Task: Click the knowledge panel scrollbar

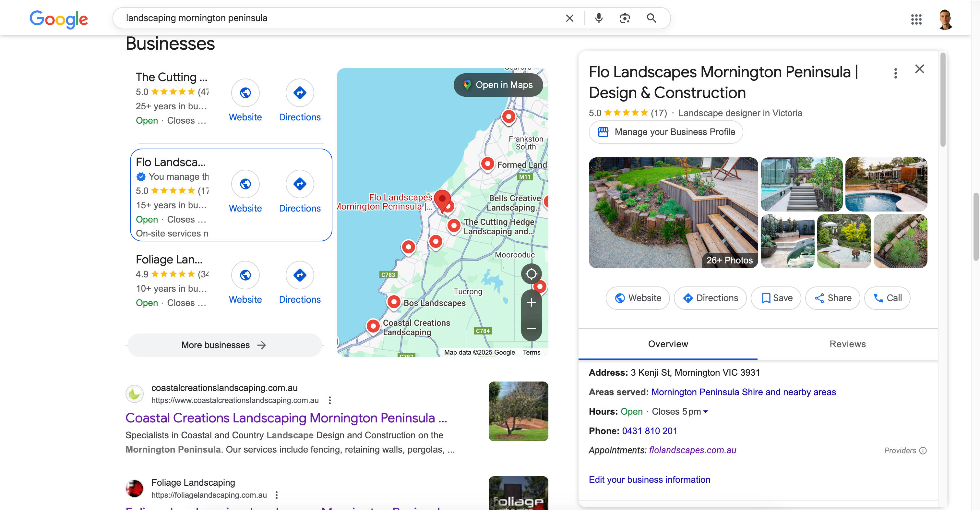Action: pyautogui.click(x=942, y=100)
